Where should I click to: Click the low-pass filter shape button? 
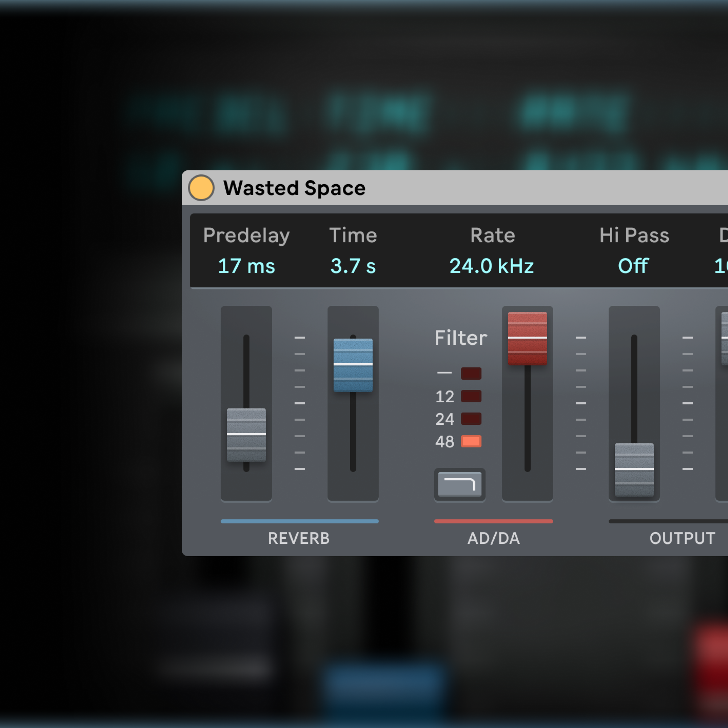[459, 484]
